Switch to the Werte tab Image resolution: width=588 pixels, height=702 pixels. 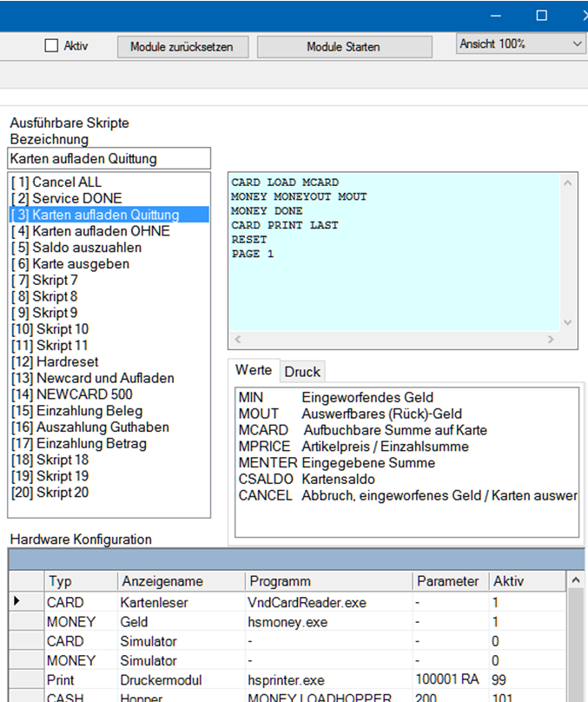(254, 370)
